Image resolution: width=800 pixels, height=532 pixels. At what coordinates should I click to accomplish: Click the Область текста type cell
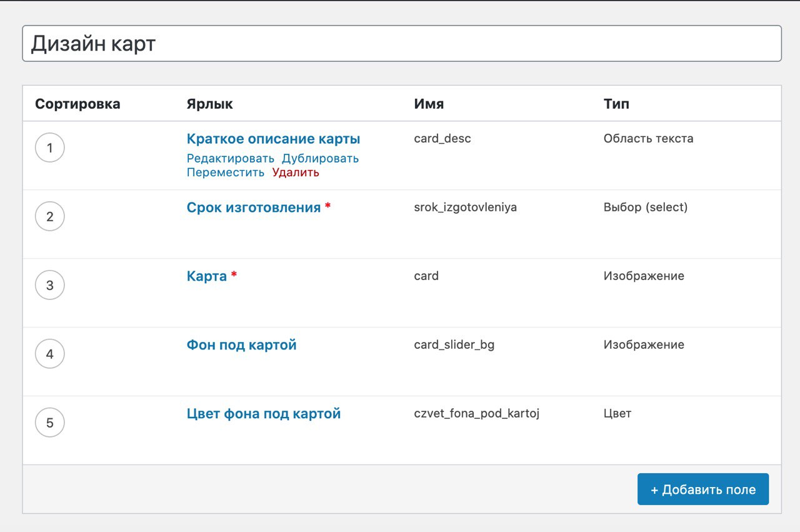point(649,138)
